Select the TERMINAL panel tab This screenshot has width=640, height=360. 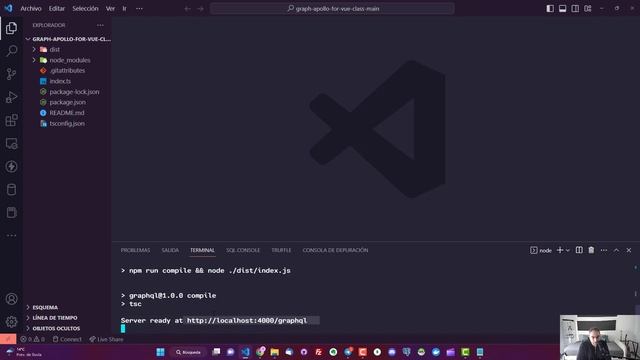[x=202, y=250]
